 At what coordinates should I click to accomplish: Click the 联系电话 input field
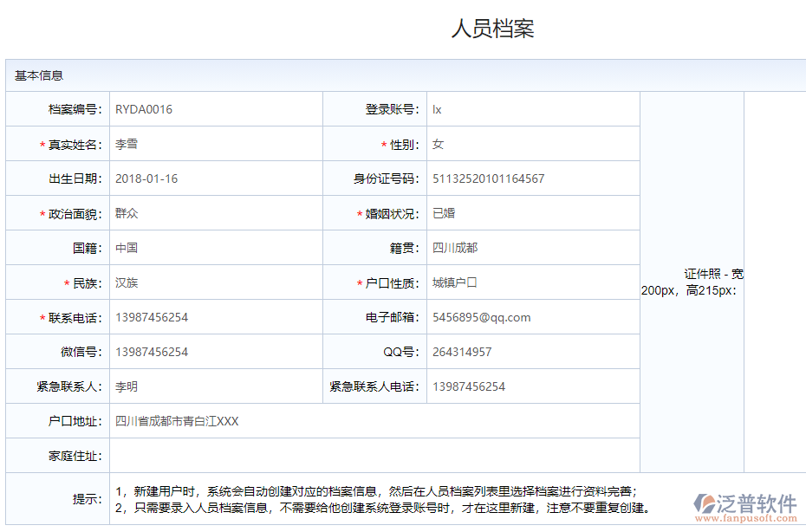(215, 317)
